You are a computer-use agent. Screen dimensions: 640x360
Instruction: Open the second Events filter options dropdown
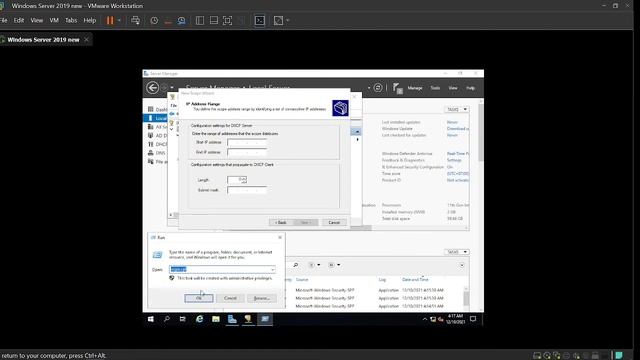(x=334, y=265)
